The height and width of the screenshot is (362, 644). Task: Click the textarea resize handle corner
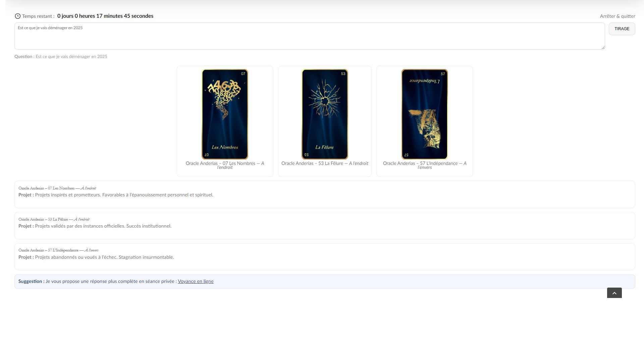603,48
